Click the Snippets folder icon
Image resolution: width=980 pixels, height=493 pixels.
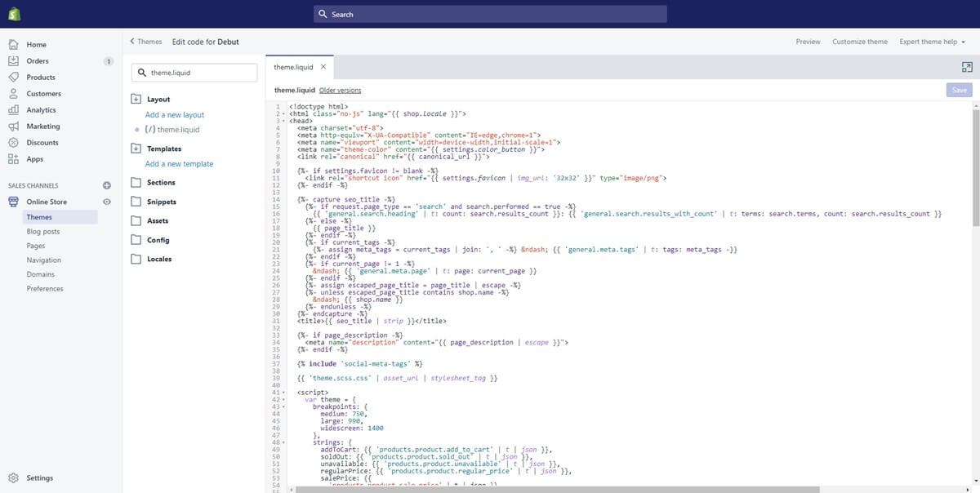pos(136,202)
